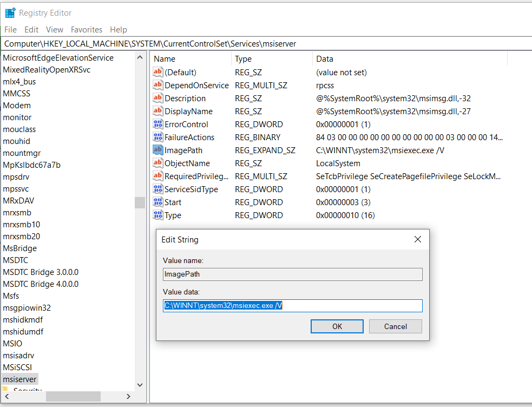Select the monitor key

pos(17,117)
